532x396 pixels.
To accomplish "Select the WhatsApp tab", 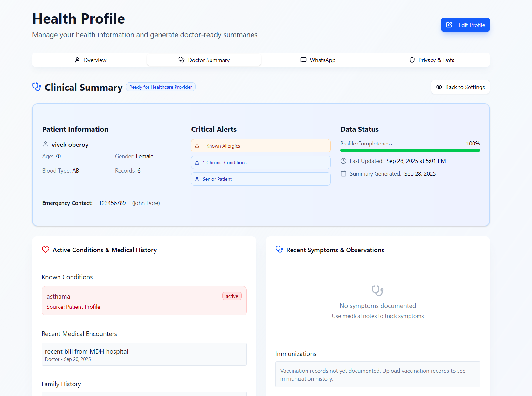I will point(318,60).
